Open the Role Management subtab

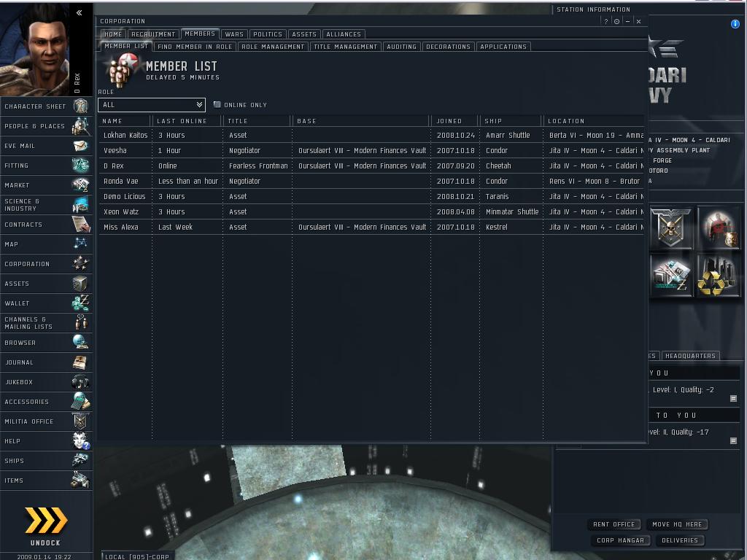coord(273,47)
